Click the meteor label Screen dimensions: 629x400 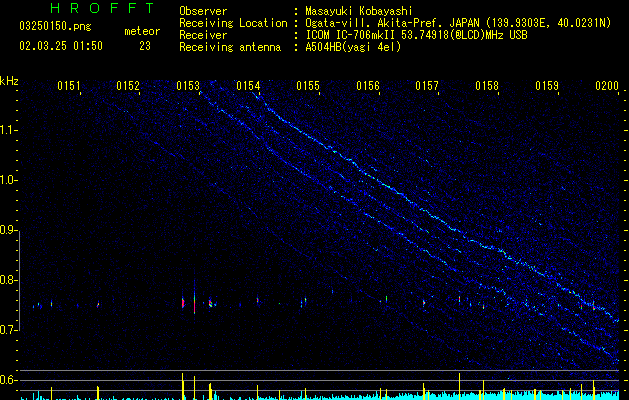pyautogui.click(x=142, y=31)
